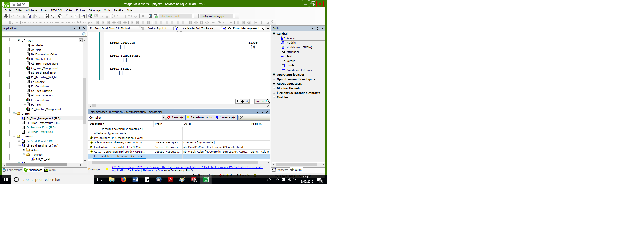Select the magnifier zoom tool in editor

coord(247,101)
